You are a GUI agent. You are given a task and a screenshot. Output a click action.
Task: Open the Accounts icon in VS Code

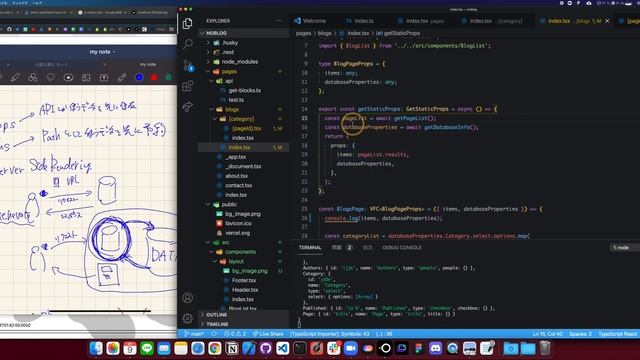(187, 298)
